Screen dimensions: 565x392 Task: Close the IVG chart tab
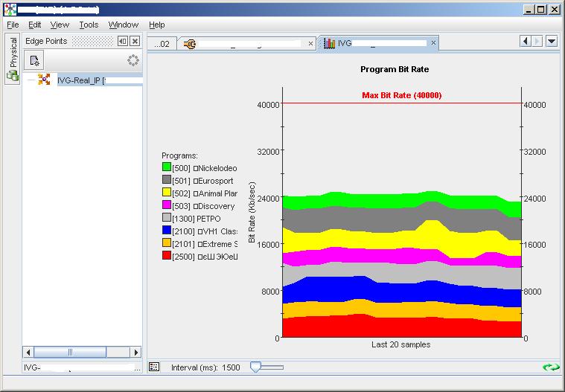433,43
